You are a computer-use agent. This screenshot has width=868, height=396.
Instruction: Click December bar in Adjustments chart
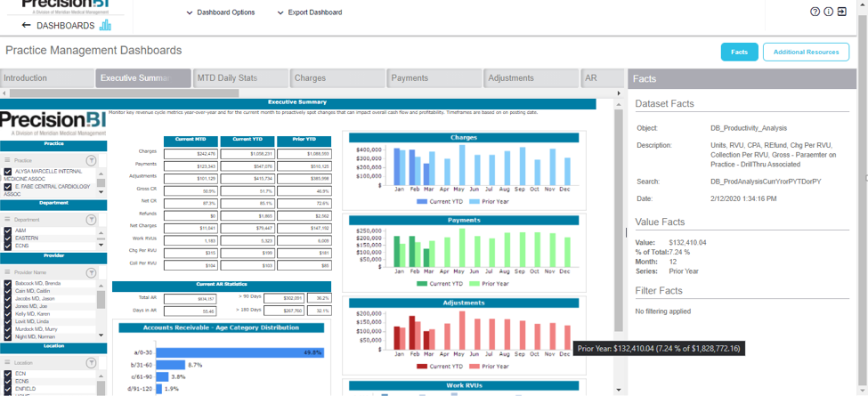(567, 336)
